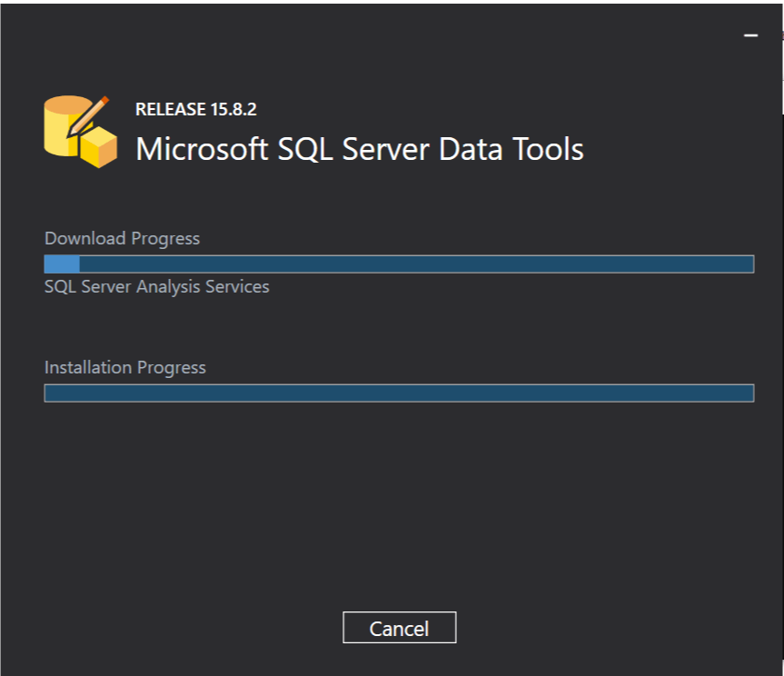Click the Installation Progress bar
The width and height of the screenshot is (784, 676).
point(399,393)
